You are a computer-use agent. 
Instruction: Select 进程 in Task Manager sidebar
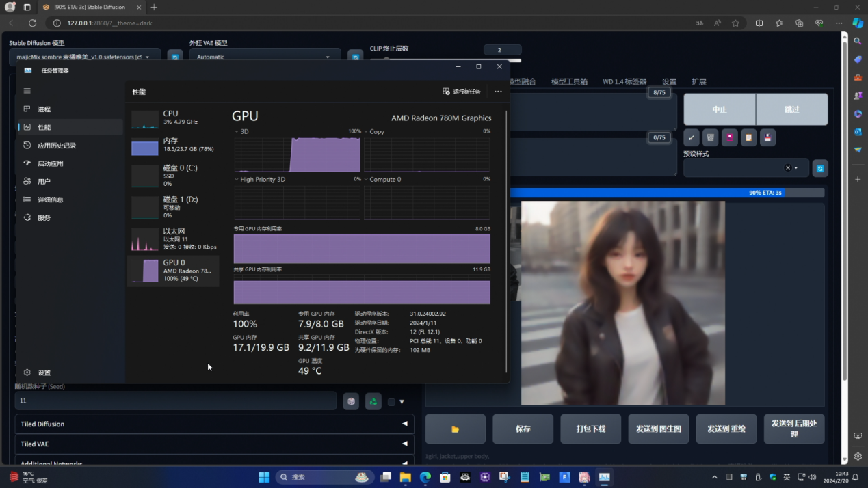click(x=44, y=109)
